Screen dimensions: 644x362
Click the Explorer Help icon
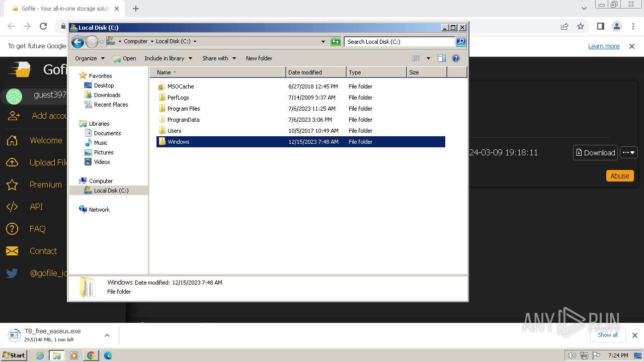point(456,58)
